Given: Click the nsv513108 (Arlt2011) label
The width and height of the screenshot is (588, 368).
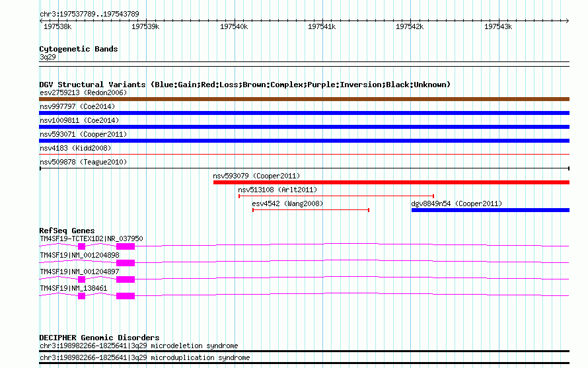Looking at the screenshot, I should coord(277,190).
